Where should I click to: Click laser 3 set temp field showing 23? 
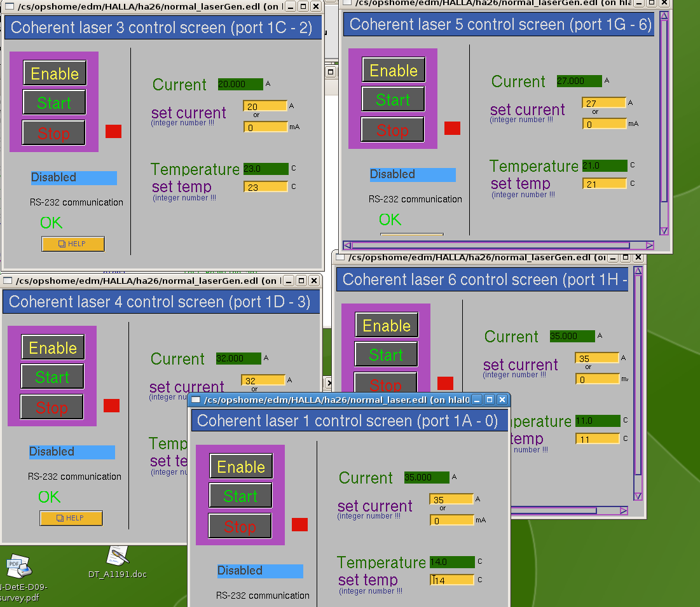click(266, 187)
